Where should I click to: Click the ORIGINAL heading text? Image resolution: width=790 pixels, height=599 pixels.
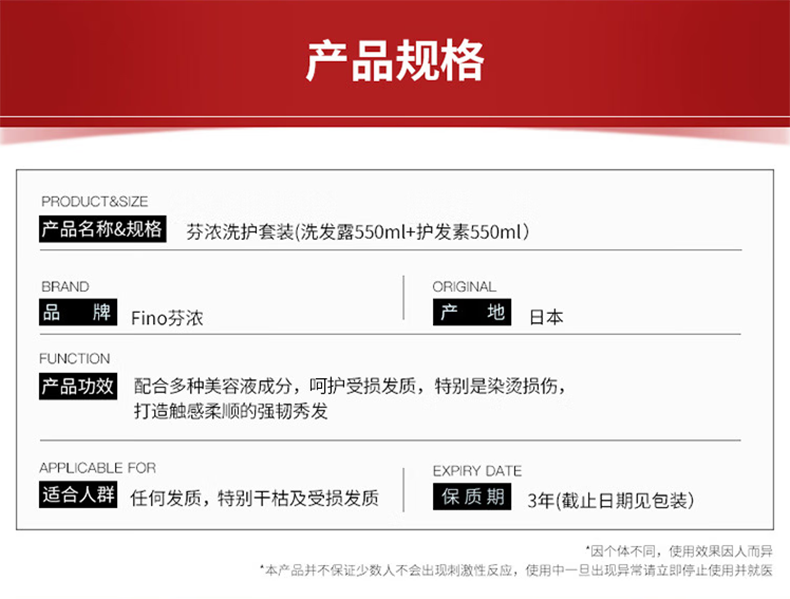pyautogui.click(x=464, y=286)
